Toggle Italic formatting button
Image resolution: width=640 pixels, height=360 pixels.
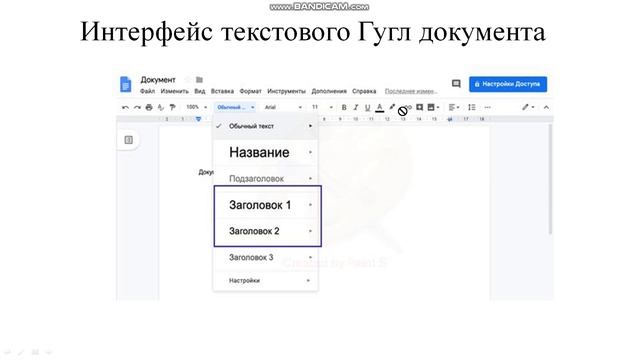pos(356,107)
